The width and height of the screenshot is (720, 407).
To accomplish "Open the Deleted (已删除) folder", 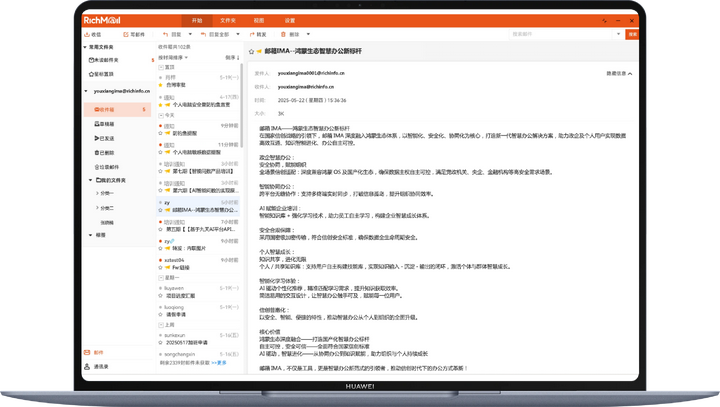I will 104,153.
